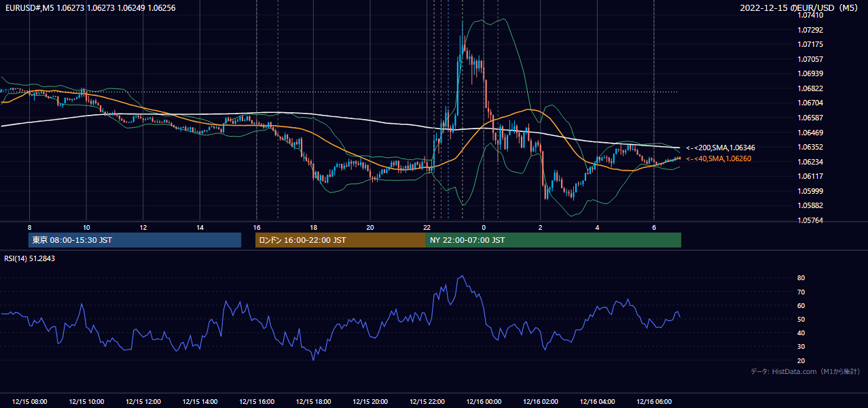The height and width of the screenshot is (408, 868).
Task: Click the 12/15 10:00 date label
Action: [x=86, y=402]
